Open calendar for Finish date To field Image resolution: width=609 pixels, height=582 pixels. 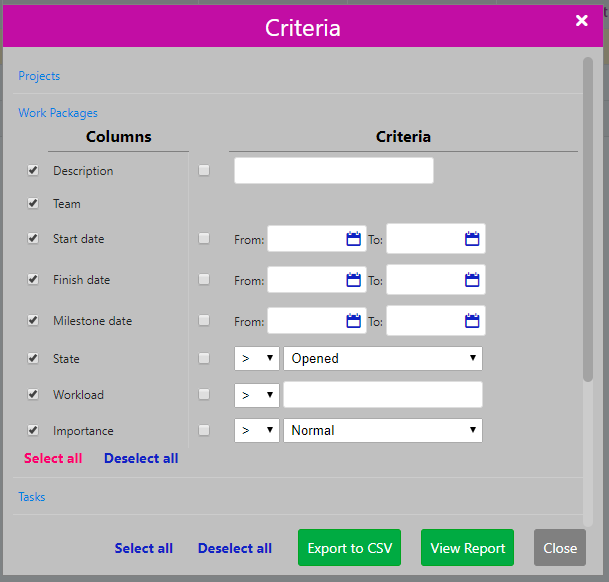click(472, 280)
